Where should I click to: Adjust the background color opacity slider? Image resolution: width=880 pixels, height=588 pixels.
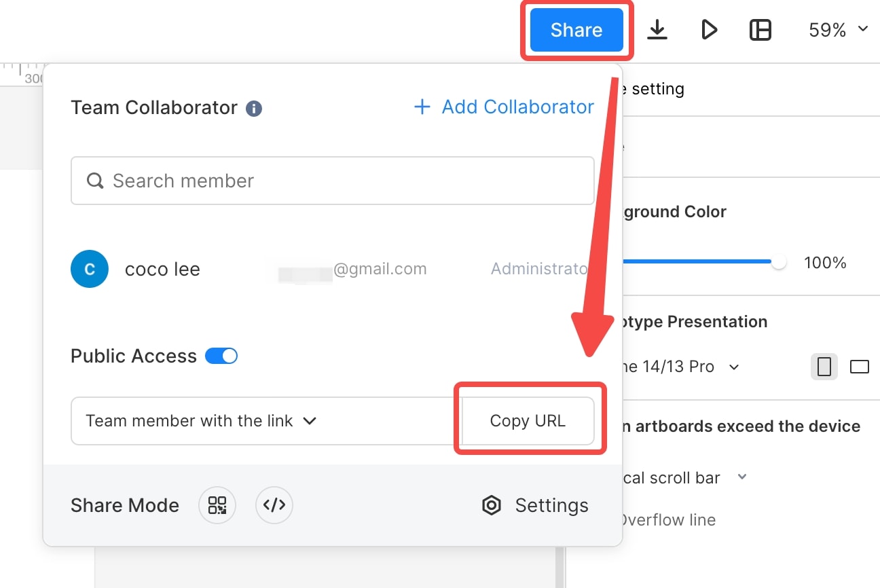[x=778, y=262]
